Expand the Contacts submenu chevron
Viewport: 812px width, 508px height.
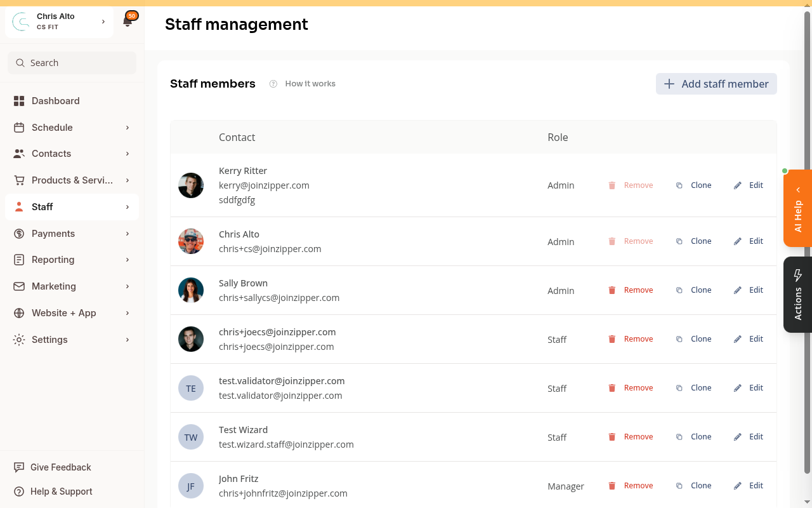(128, 154)
